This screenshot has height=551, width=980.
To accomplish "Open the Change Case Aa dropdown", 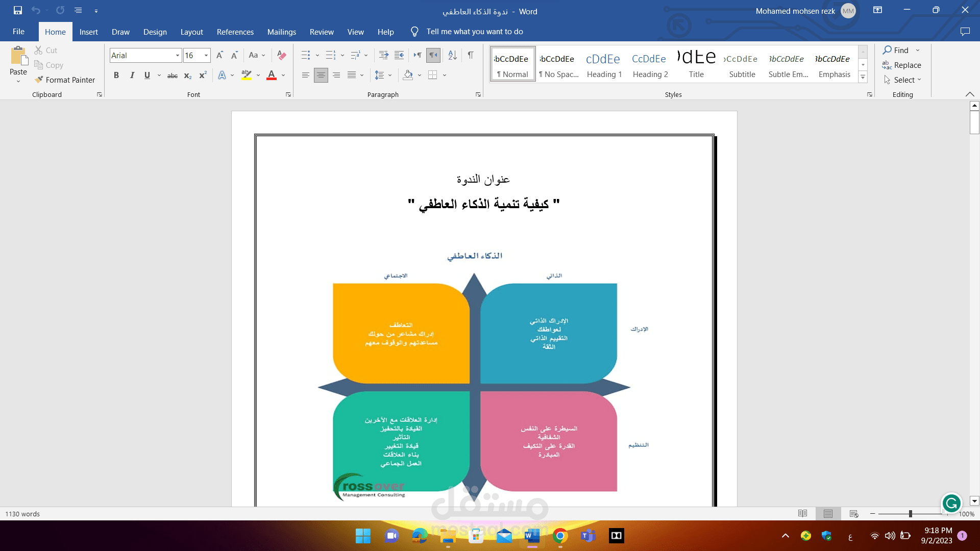I will 257,55.
